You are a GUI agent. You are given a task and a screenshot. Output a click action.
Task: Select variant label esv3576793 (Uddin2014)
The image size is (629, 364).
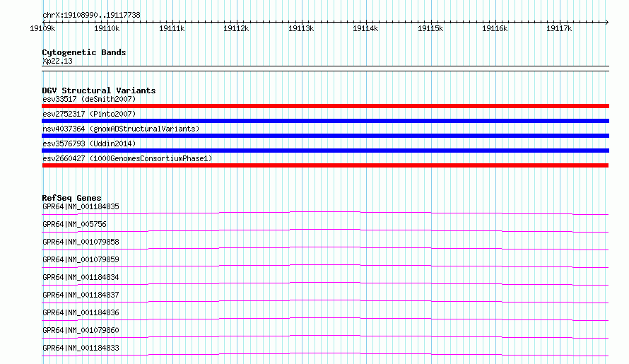(x=89, y=143)
